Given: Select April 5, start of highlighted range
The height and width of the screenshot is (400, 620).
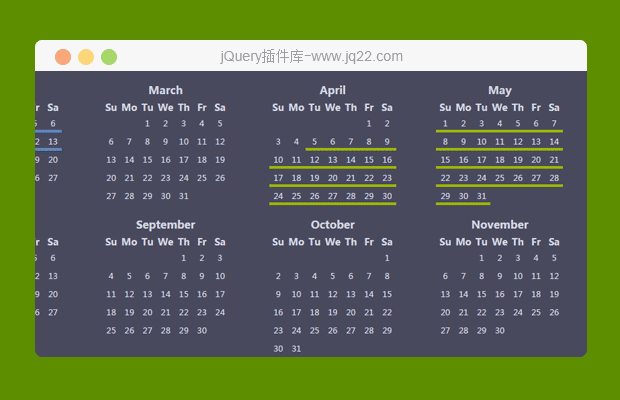Looking at the screenshot, I should point(314,142).
